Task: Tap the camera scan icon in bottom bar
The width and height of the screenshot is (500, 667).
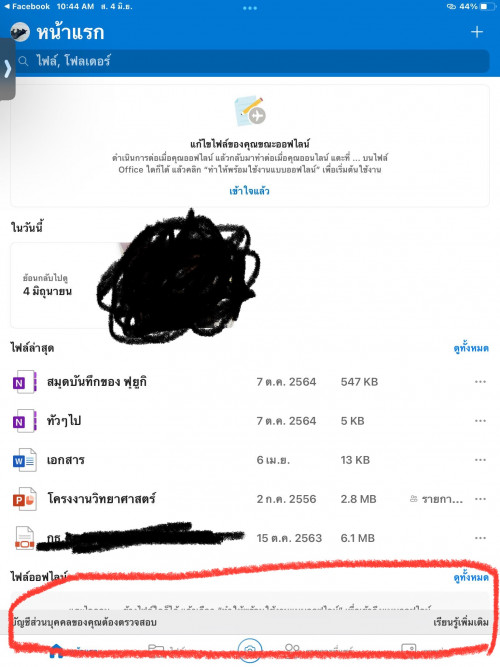Action: click(250, 650)
